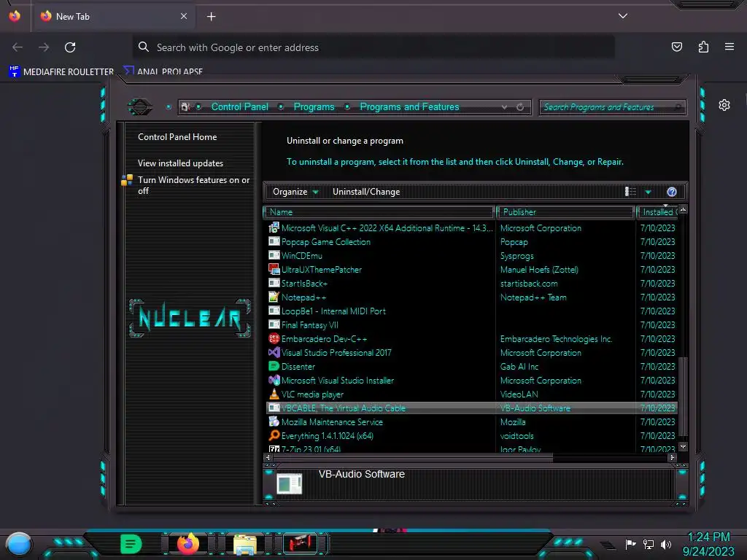Click Mozilla Maintenance Service icon
Image resolution: width=747 pixels, height=560 pixels.
pyautogui.click(x=274, y=421)
